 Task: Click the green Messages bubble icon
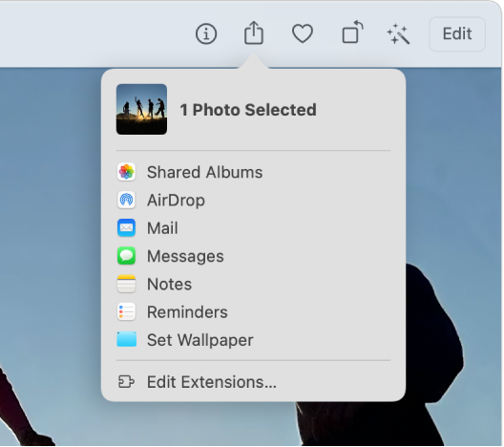tap(126, 256)
